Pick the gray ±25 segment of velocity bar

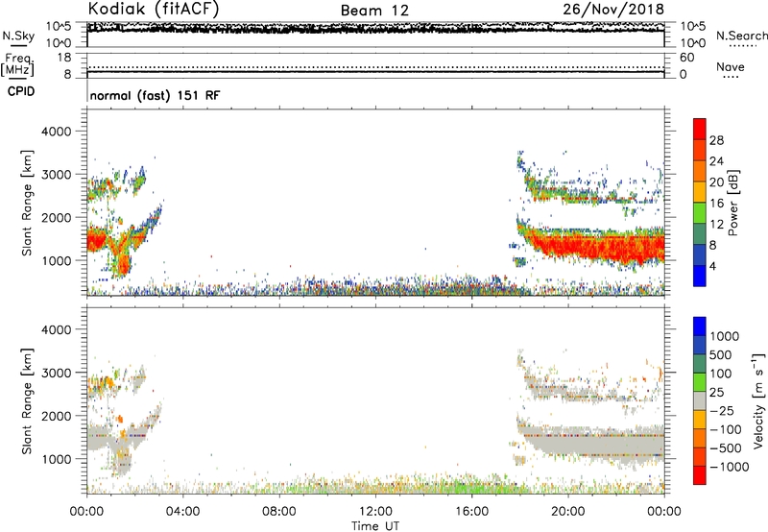click(x=700, y=400)
